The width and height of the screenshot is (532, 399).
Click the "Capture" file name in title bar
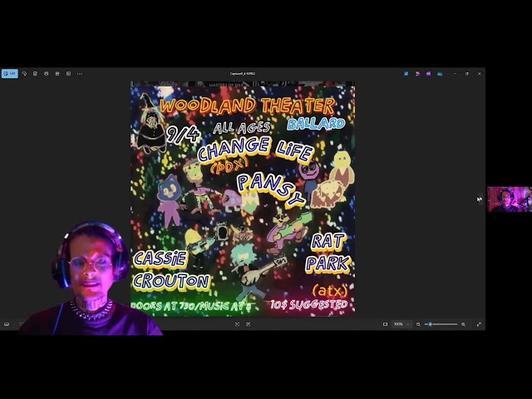coord(243,74)
